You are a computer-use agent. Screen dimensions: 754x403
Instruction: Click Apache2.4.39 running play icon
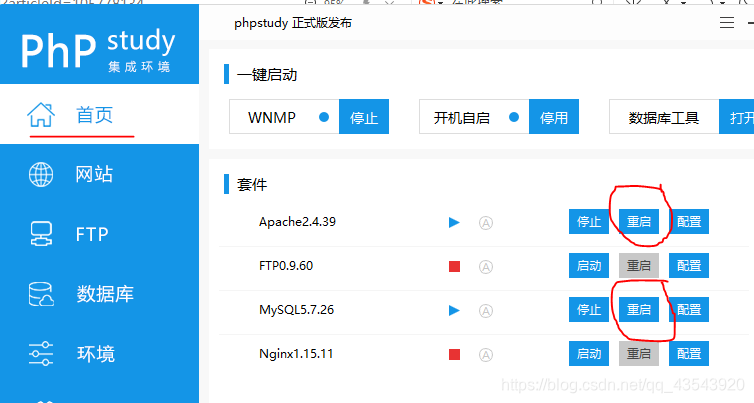(454, 222)
